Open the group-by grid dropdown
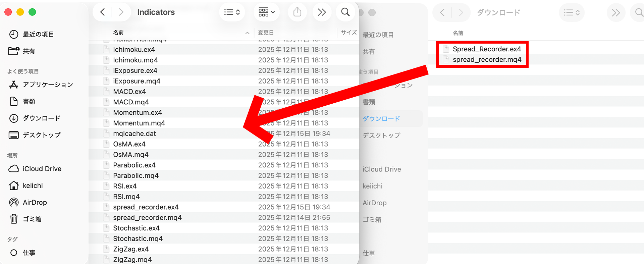Screen dimensions: 644x264 point(266,12)
